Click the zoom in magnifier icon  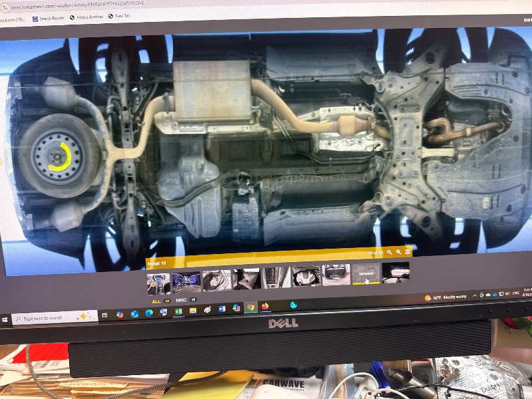coord(398,252)
